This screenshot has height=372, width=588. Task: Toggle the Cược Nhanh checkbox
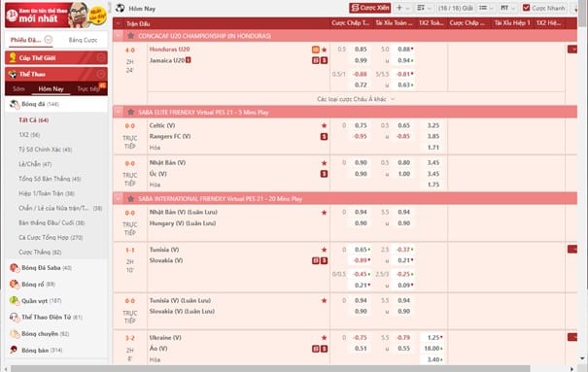coord(526,8)
